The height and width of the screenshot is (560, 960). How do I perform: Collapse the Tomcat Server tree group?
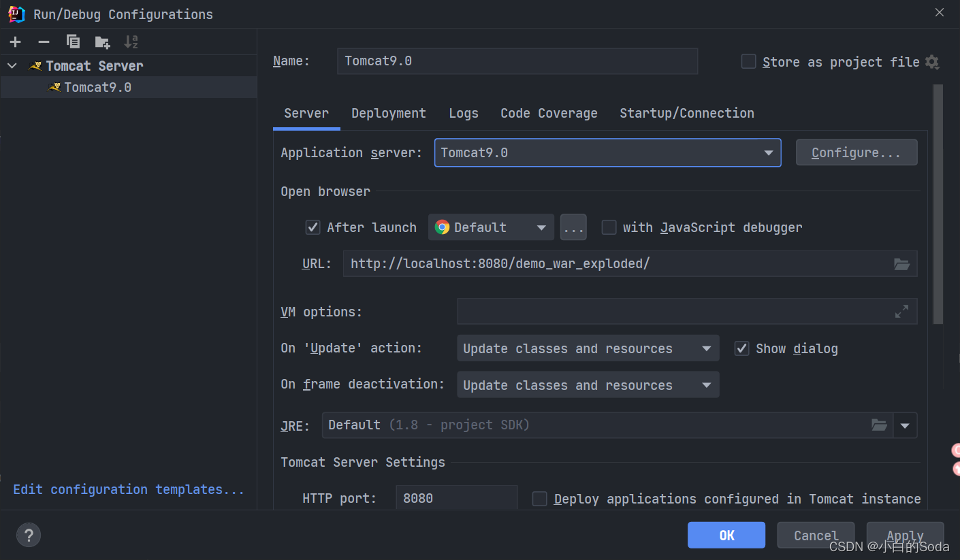[x=12, y=66]
